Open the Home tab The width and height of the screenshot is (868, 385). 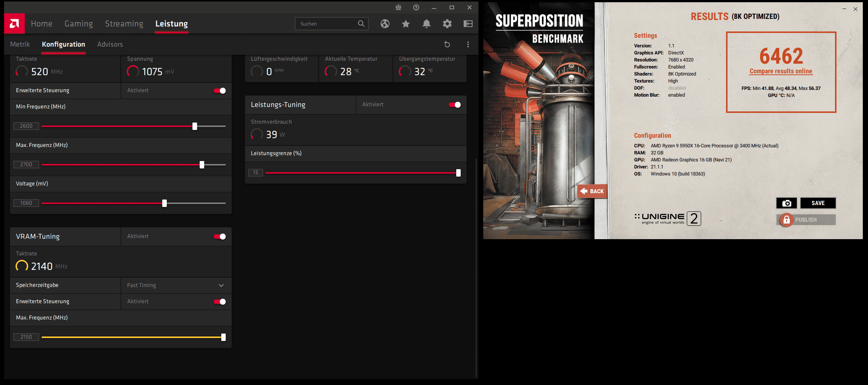42,24
